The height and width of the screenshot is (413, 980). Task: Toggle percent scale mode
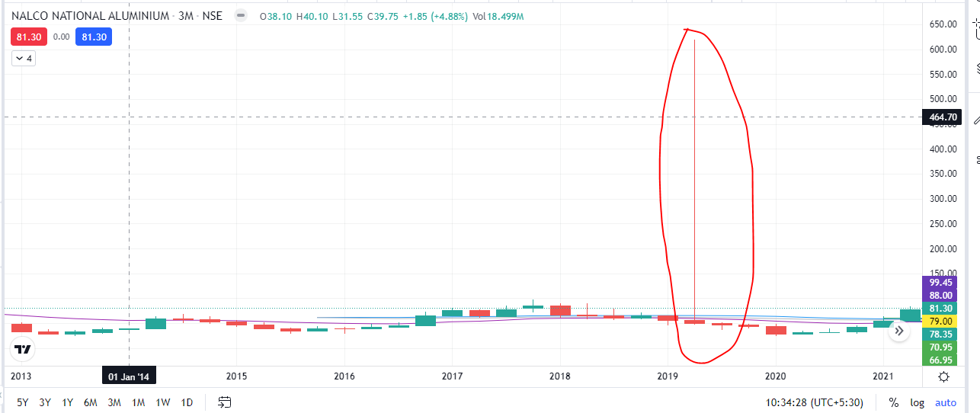893,402
